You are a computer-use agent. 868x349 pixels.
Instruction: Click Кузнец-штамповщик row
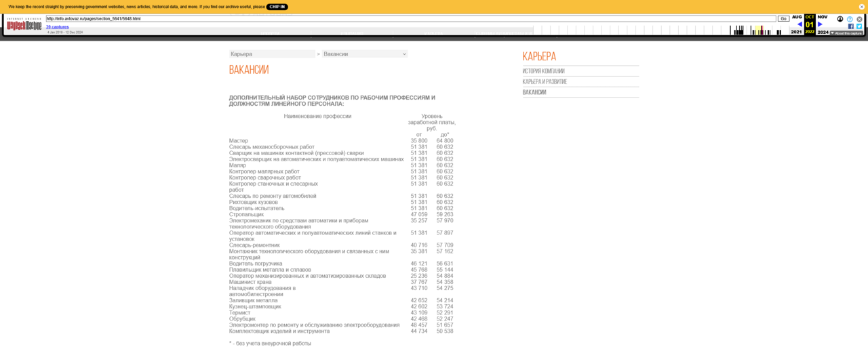[341, 306]
